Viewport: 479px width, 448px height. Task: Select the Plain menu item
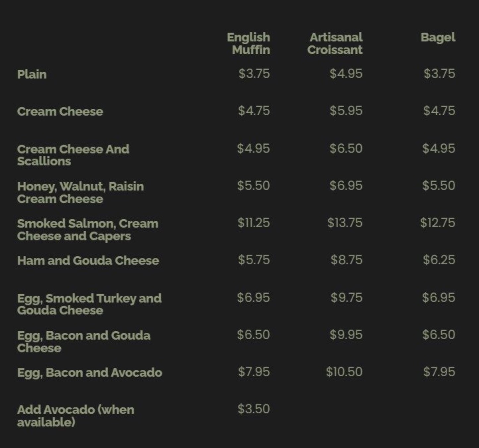pos(32,74)
